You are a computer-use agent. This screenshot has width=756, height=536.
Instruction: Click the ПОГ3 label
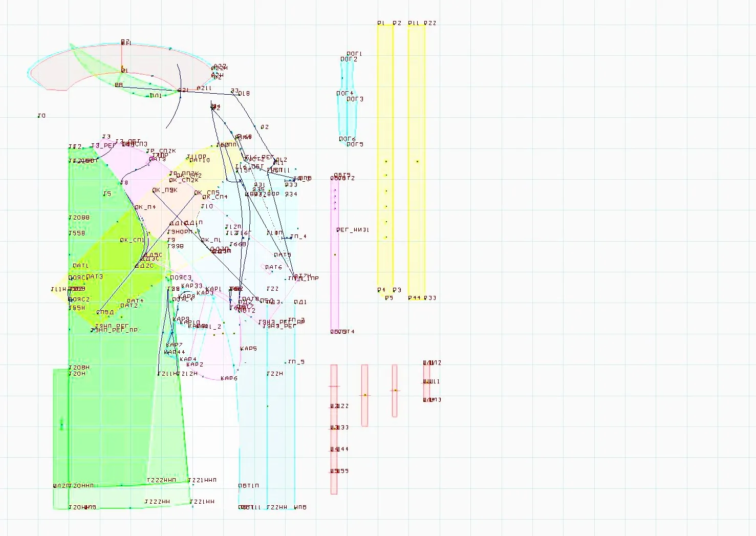[355, 99]
